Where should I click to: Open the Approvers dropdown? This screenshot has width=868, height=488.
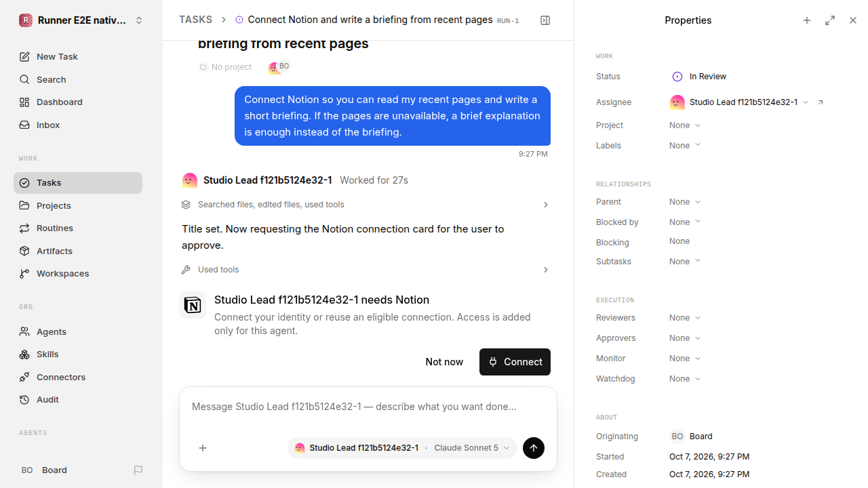[x=685, y=338]
